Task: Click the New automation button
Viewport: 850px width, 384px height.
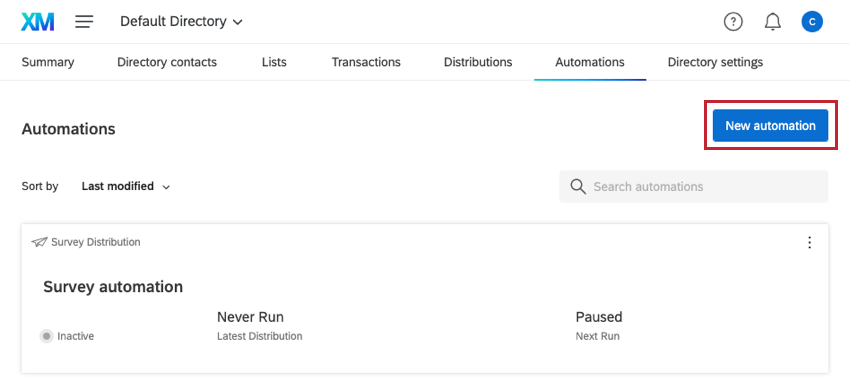Action: pyautogui.click(x=770, y=126)
